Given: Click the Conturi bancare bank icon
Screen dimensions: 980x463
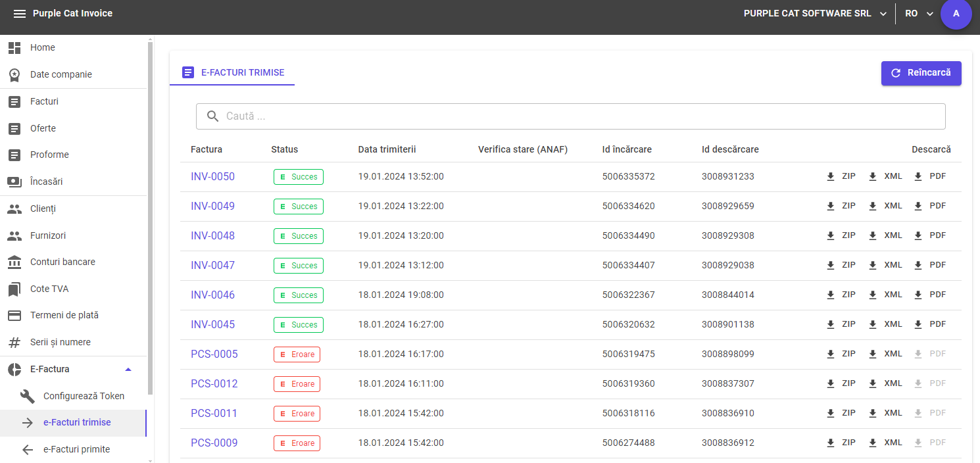Looking at the screenshot, I should pos(14,262).
